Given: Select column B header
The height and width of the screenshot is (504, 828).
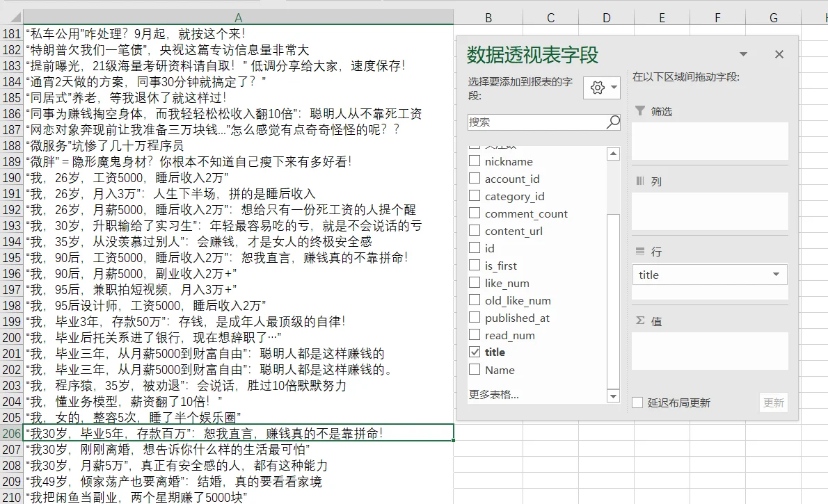Looking at the screenshot, I should coord(488,18).
